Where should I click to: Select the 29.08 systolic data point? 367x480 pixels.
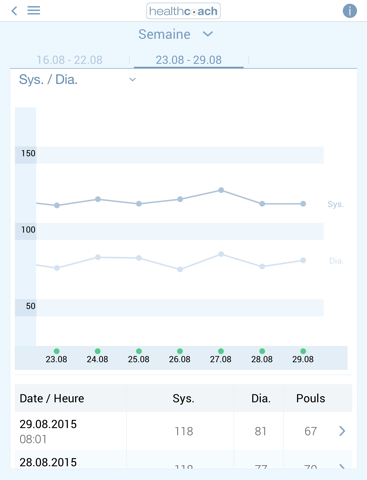coord(303,204)
